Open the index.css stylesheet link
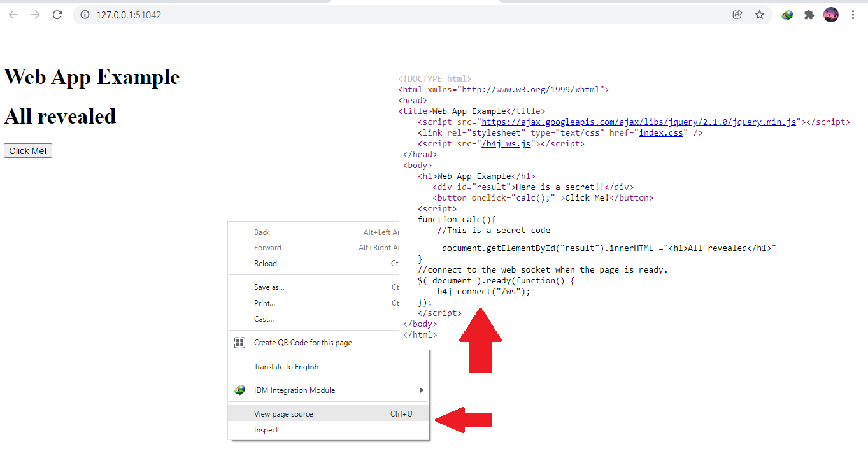 pyautogui.click(x=661, y=133)
